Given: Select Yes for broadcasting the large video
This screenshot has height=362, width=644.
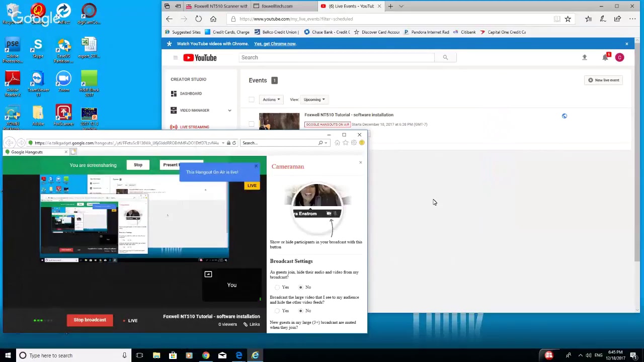Looking at the screenshot, I should pyautogui.click(x=277, y=311).
